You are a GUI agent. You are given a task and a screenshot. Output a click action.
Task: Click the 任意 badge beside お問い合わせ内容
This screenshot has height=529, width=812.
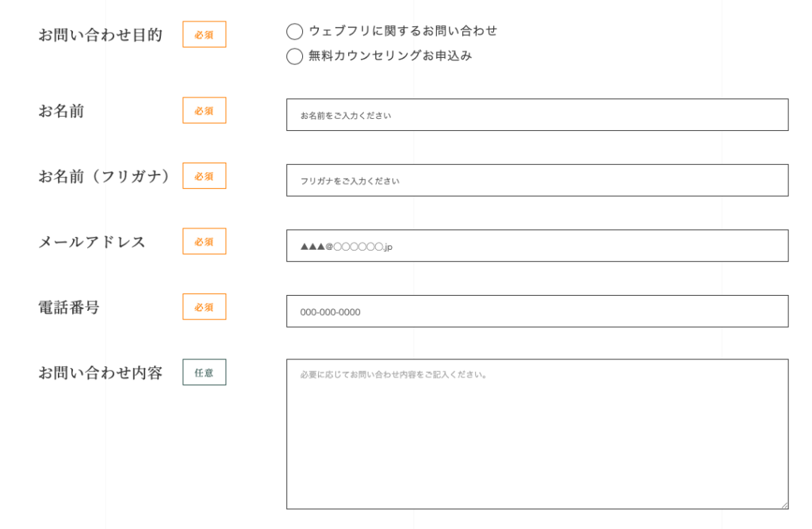204,372
